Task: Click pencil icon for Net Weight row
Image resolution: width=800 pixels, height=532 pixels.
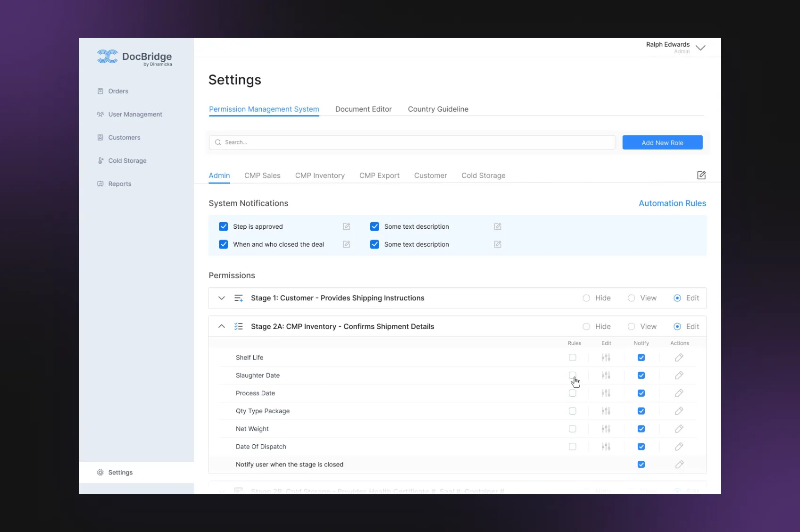Action: click(679, 429)
